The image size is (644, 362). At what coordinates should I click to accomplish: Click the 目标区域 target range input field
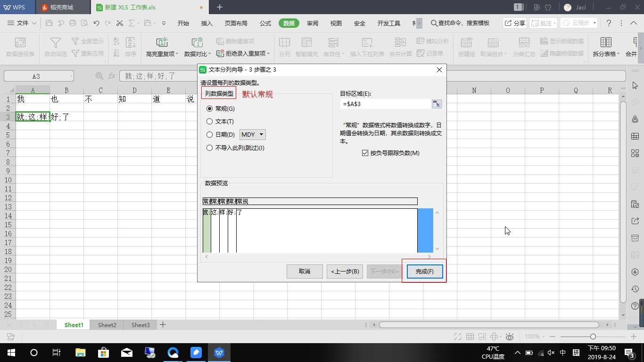[x=385, y=104]
